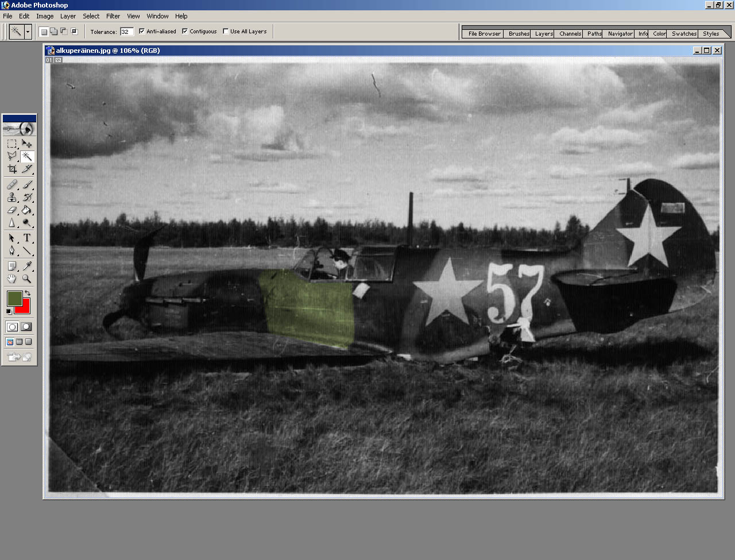Screen dimensions: 735x560
Task: Open the Magic Wand tool preset picker arrow
Action: pos(28,32)
